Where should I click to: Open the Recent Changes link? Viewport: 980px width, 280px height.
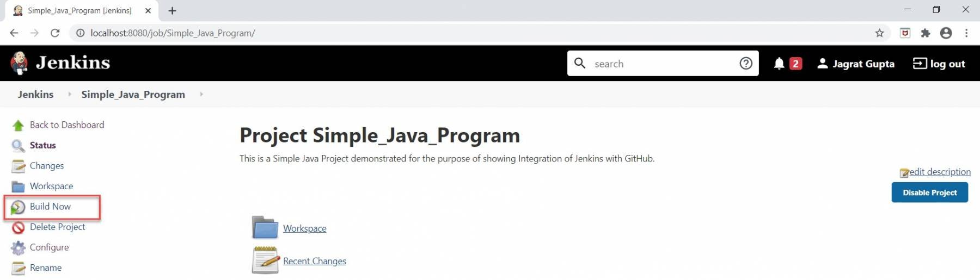coord(314,261)
